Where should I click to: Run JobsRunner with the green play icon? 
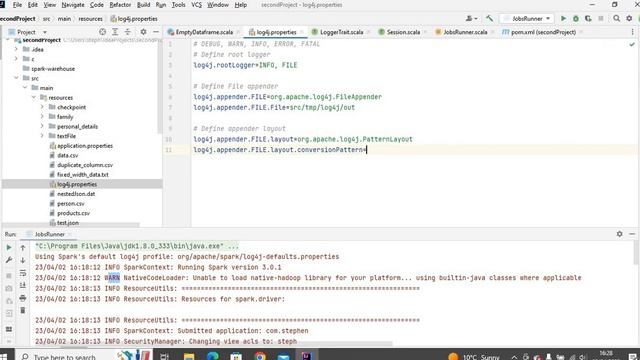pos(563,18)
